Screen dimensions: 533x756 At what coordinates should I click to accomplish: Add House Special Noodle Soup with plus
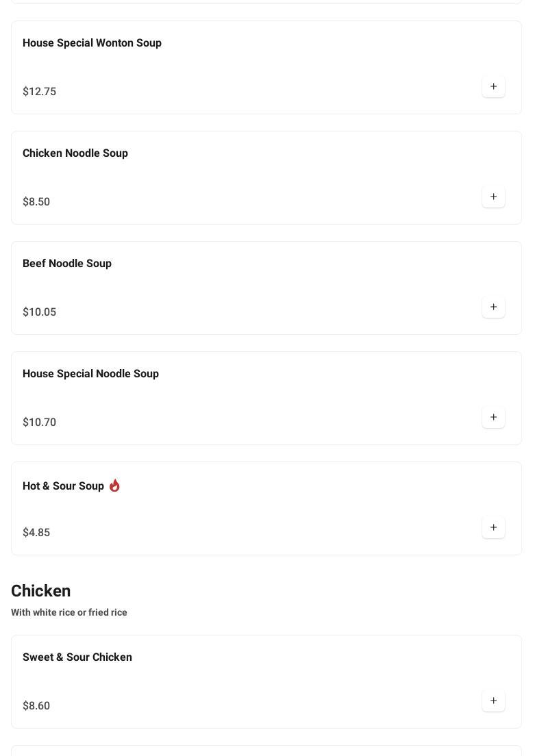(x=493, y=418)
